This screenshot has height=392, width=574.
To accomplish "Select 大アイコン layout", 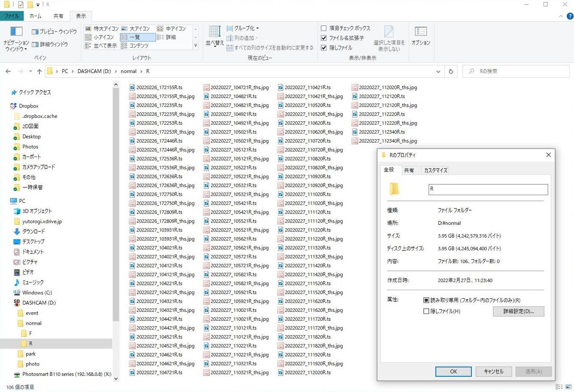I will point(135,29).
